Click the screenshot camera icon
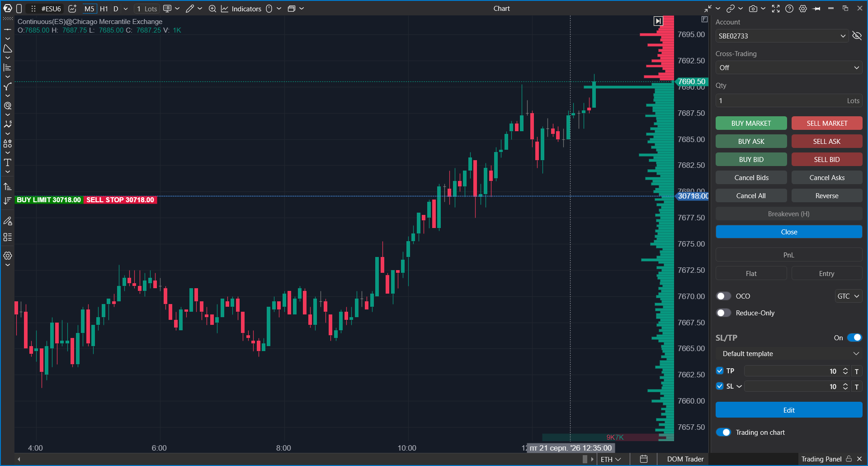Image resolution: width=868 pixels, height=466 pixels. [753, 9]
